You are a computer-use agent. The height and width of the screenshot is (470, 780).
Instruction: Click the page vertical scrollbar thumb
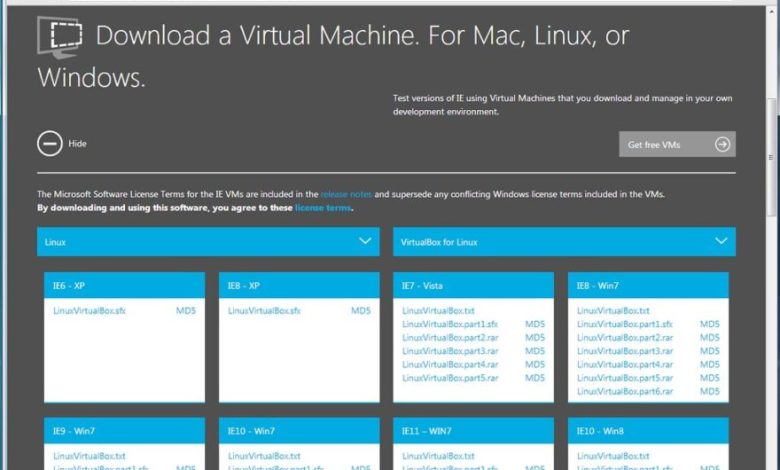[771, 157]
